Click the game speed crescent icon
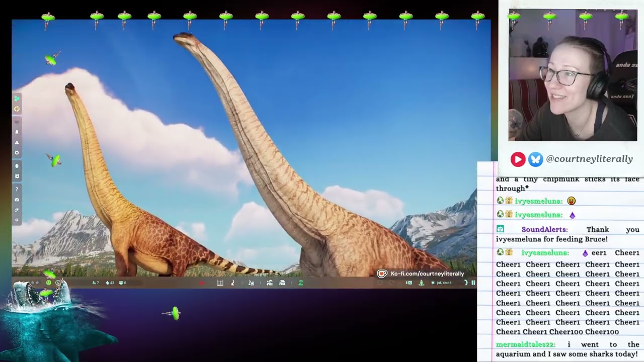Viewport: 644px width, 362px height. pyautogui.click(x=466, y=283)
